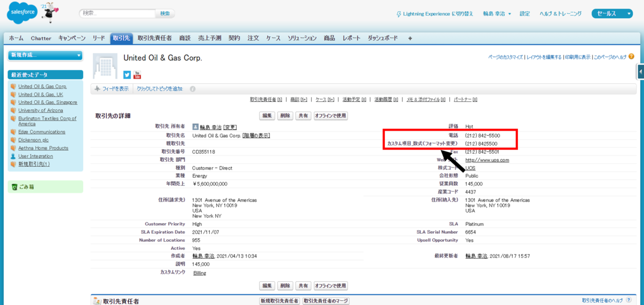Click the search input field
The height and width of the screenshot is (305, 644).
click(x=117, y=13)
